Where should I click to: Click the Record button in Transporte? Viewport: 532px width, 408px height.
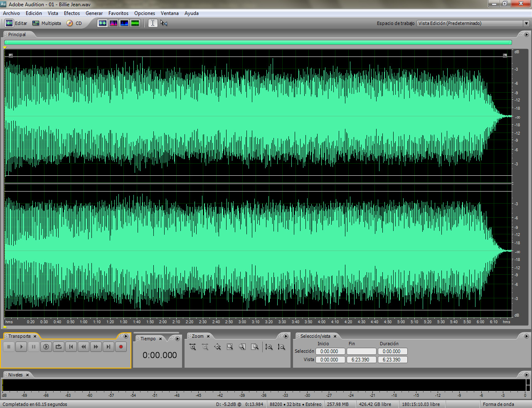pyautogui.click(x=121, y=347)
